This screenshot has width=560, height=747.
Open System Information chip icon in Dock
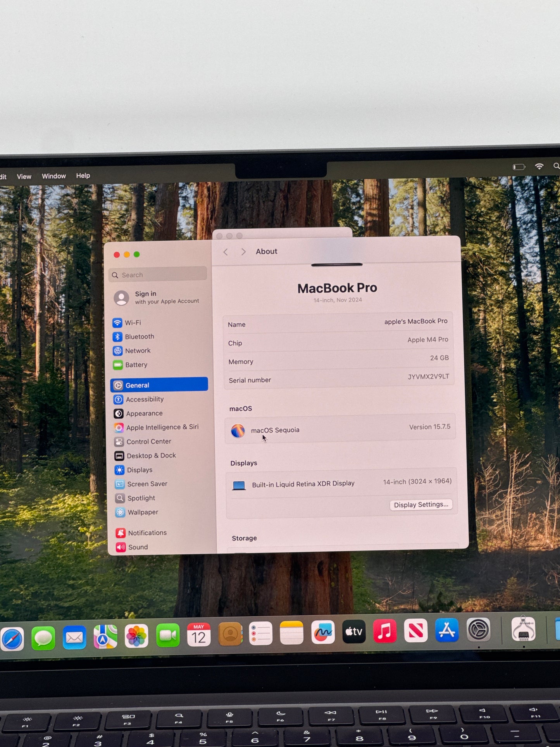point(524,629)
